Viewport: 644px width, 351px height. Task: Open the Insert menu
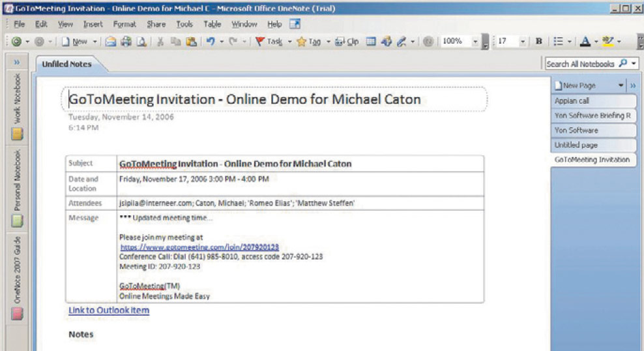tap(93, 24)
